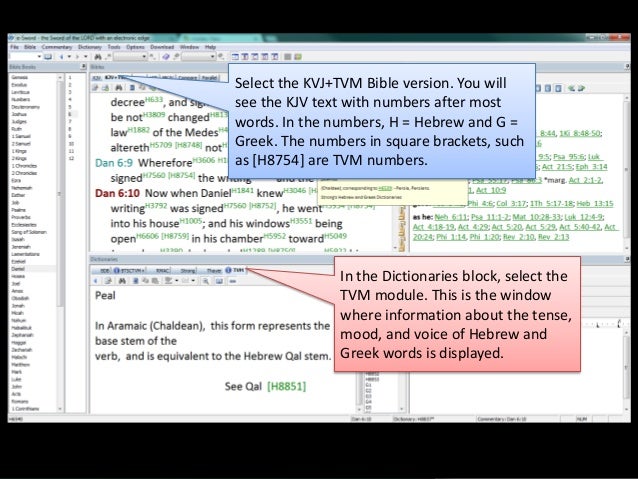Select Psalms in the Bible Books list
638x479 pixels.
tap(19, 210)
